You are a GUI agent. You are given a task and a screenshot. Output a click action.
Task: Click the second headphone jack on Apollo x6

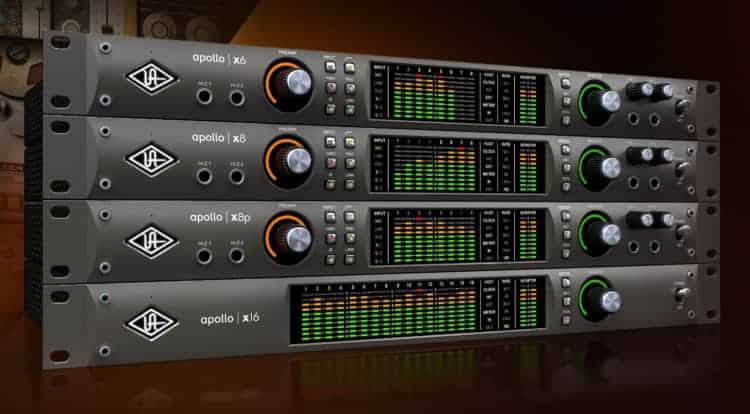(654, 120)
